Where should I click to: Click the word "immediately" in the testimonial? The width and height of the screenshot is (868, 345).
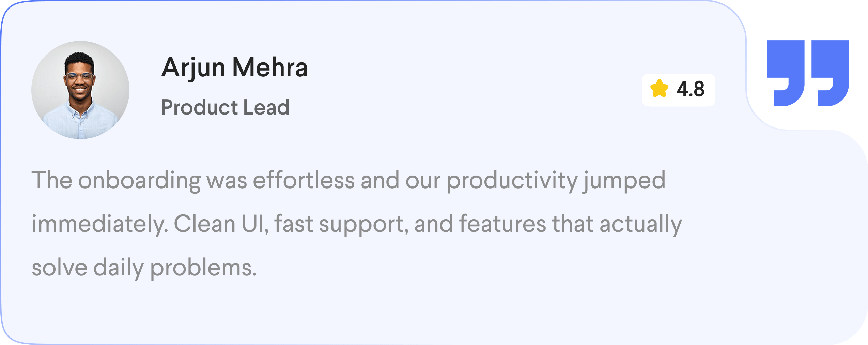click(x=99, y=224)
